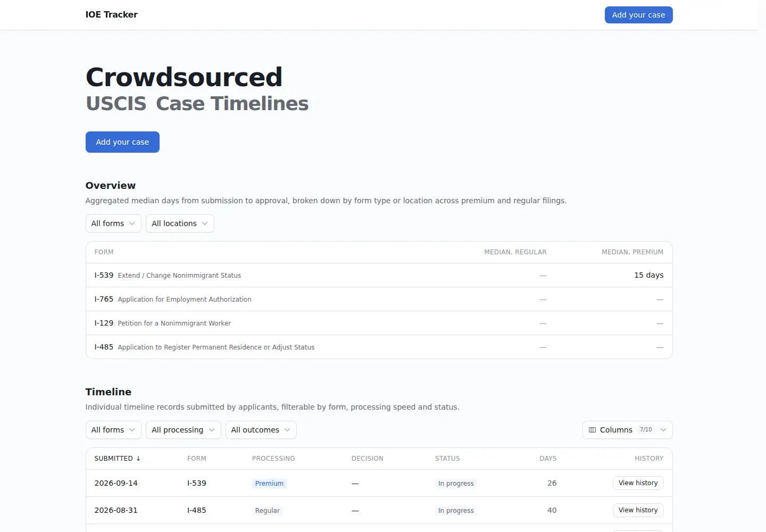This screenshot has width=766, height=532.
Task: Click the Regular badge in I-485 row
Action: click(267, 511)
